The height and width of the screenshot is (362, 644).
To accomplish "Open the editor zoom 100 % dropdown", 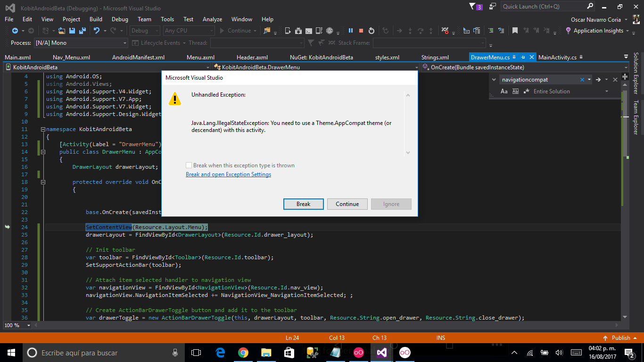I will (28, 325).
